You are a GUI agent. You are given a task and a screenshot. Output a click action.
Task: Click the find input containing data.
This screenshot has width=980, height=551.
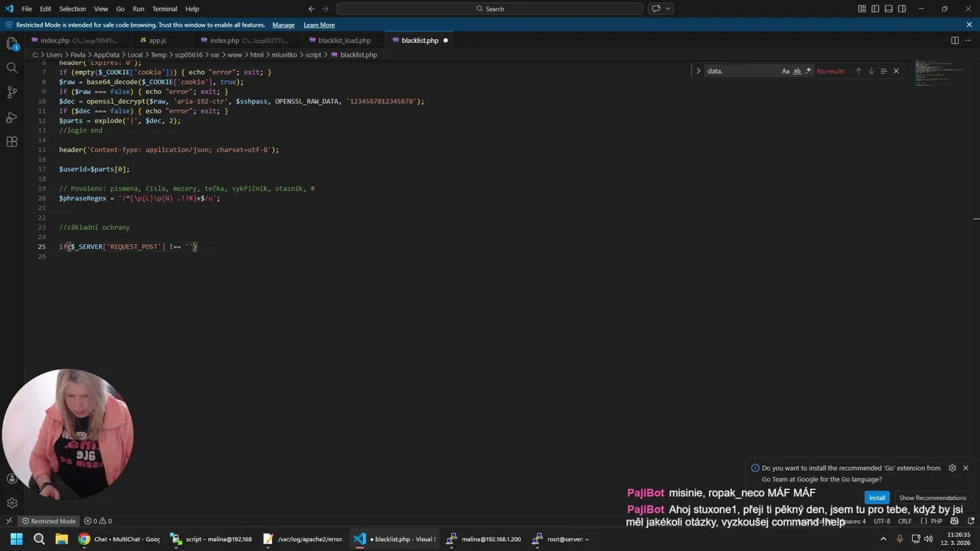[741, 71]
